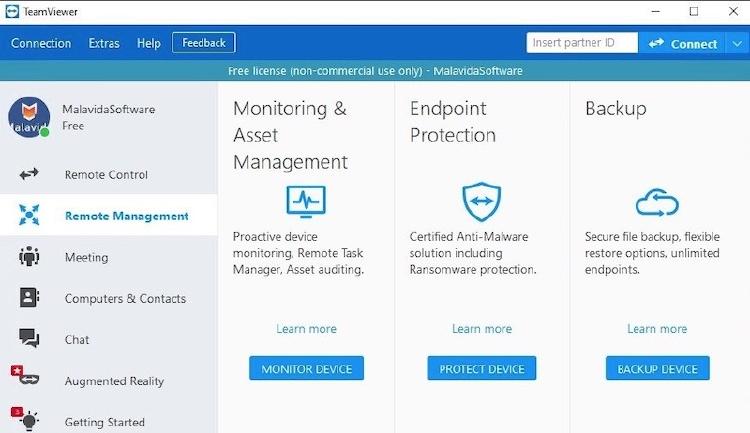Viewport: 750px width, 433px height.
Task: Open the Meeting people icon
Action: click(29, 257)
